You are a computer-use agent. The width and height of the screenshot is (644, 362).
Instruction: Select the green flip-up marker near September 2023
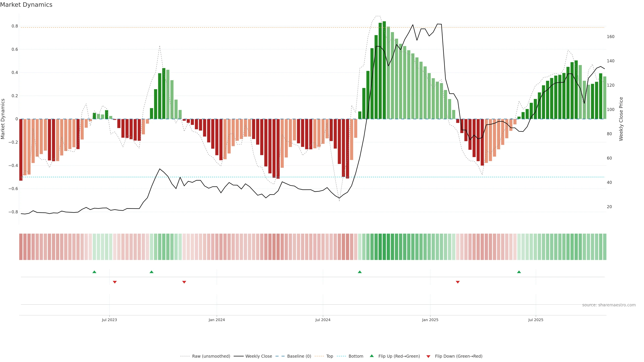(x=151, y=272)
